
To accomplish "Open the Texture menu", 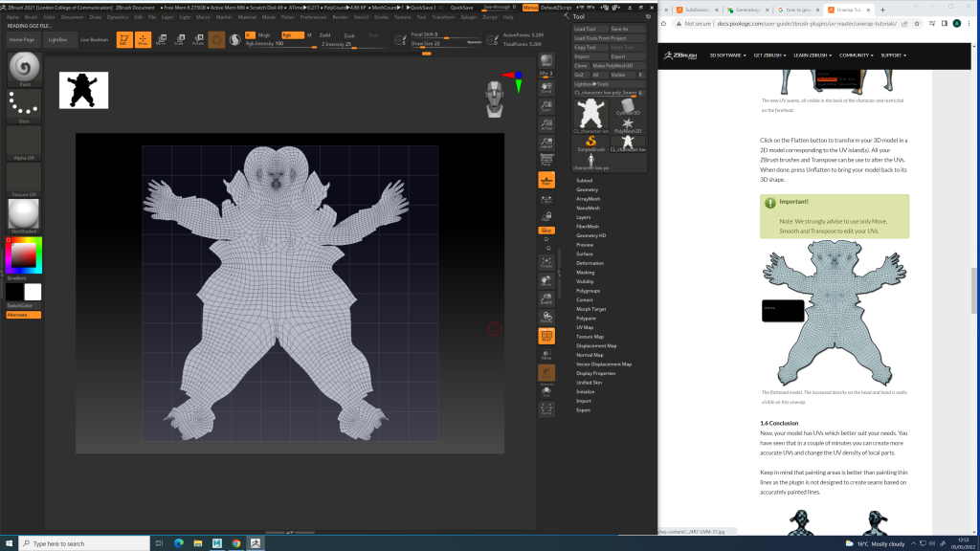I will point(402,17).
